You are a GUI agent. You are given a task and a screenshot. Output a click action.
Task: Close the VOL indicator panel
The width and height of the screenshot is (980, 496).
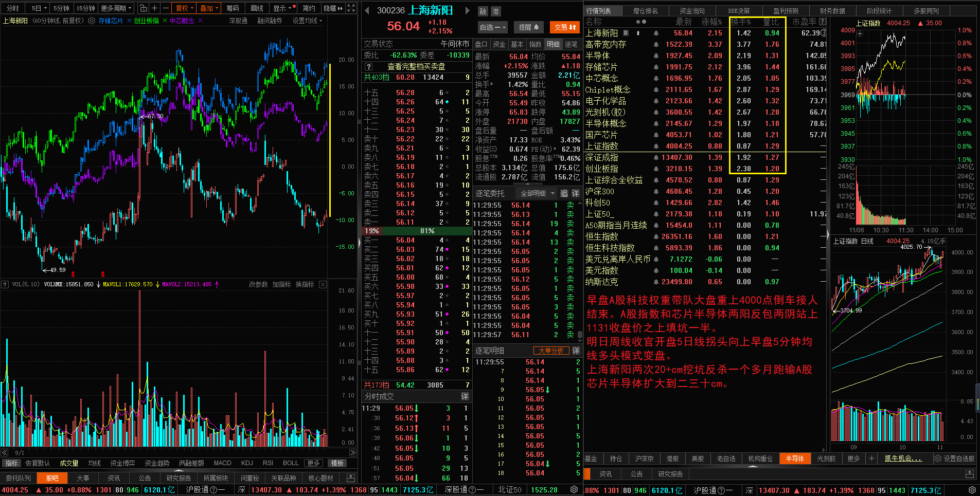pyautogui.click(x=323, y=284)
